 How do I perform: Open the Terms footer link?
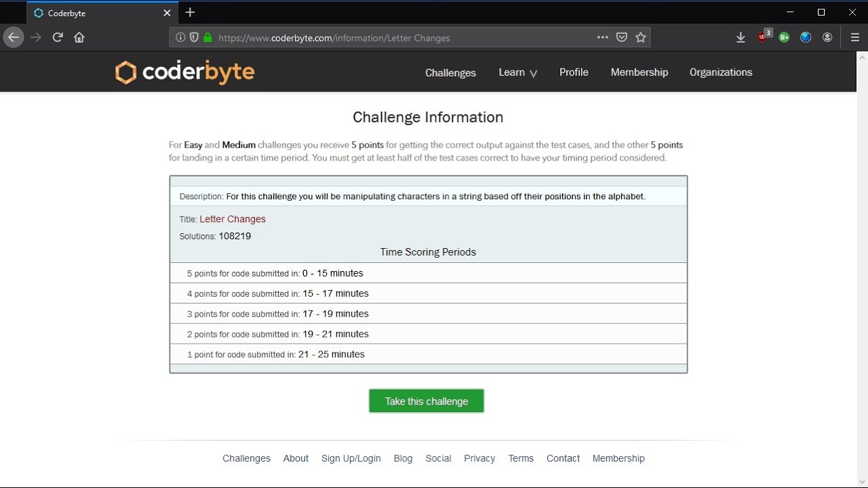[x=521, y=458]
